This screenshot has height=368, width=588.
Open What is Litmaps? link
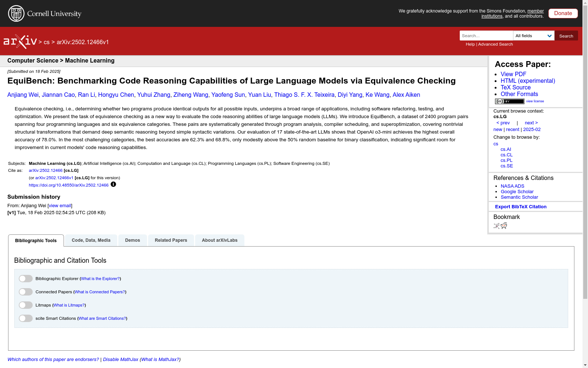pos(69,305)
